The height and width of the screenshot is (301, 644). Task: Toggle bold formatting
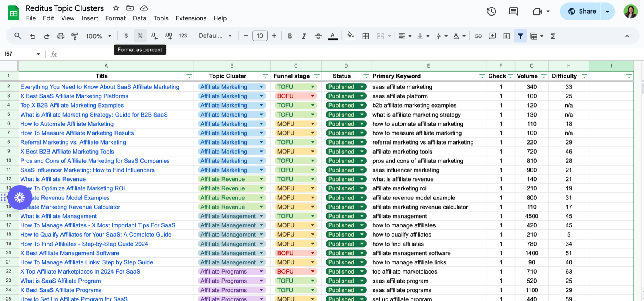[290, 36]
